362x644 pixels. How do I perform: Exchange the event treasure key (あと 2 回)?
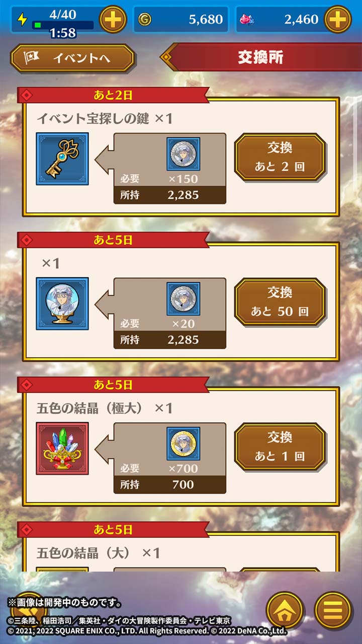coord(280,157)
